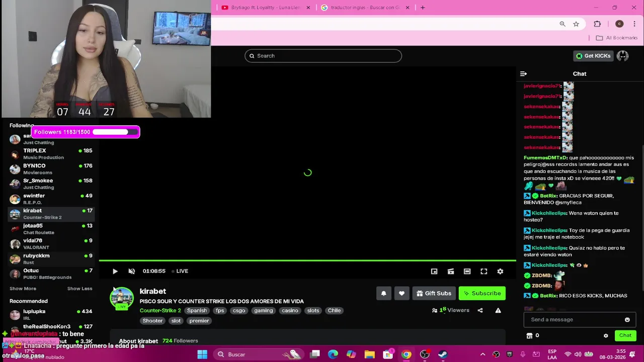The width and height of the screenshot is (644, 362).
Task: Open jotaa65 channel in sidebar
Action: [x=50, y=229]
